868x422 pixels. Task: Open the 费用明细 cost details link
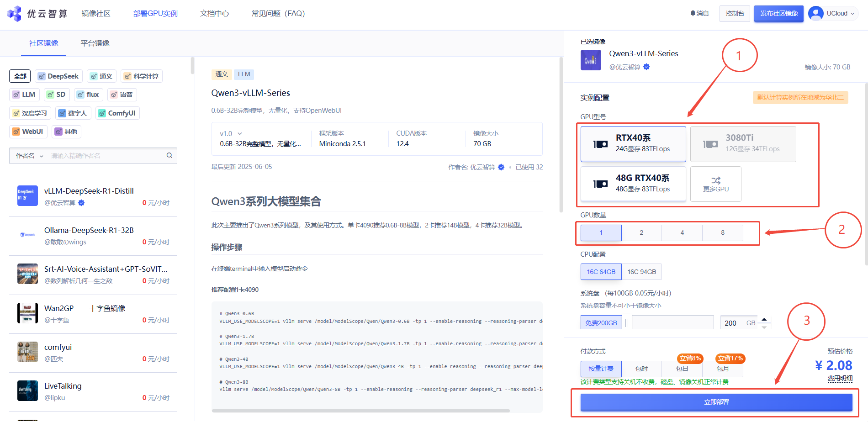click(840, 378)
